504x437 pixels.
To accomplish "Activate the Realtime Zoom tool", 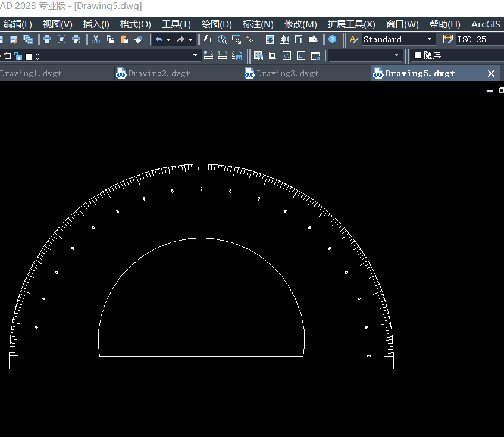I will (222, 39).
